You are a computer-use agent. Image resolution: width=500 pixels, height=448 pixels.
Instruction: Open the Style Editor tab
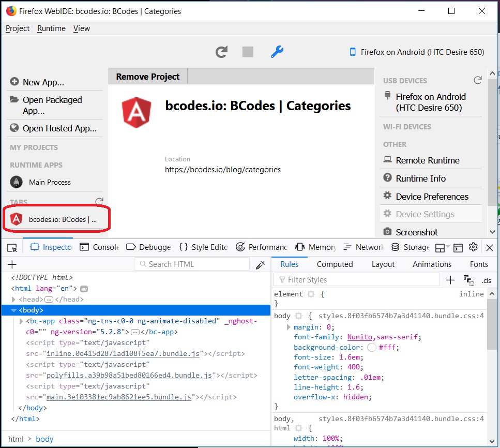[203, 247]
